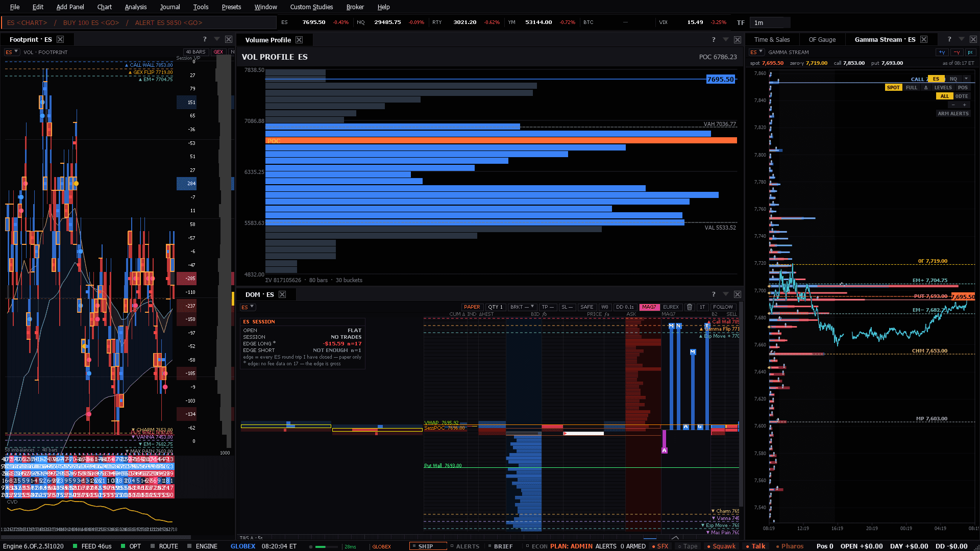This screenshot has height=551, width=980.
Task: Select NQ in Gamma Stream
Action: tap(953, 79)
